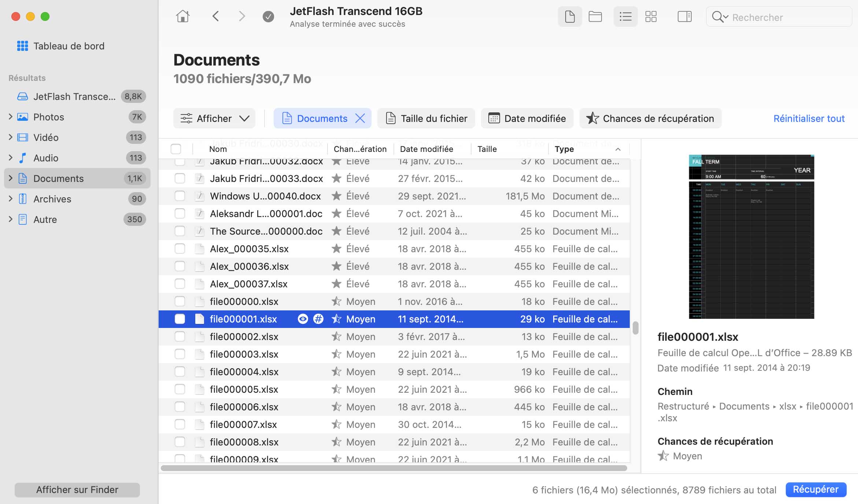Click the sidebar panel toggle icon

click(684, 16)
